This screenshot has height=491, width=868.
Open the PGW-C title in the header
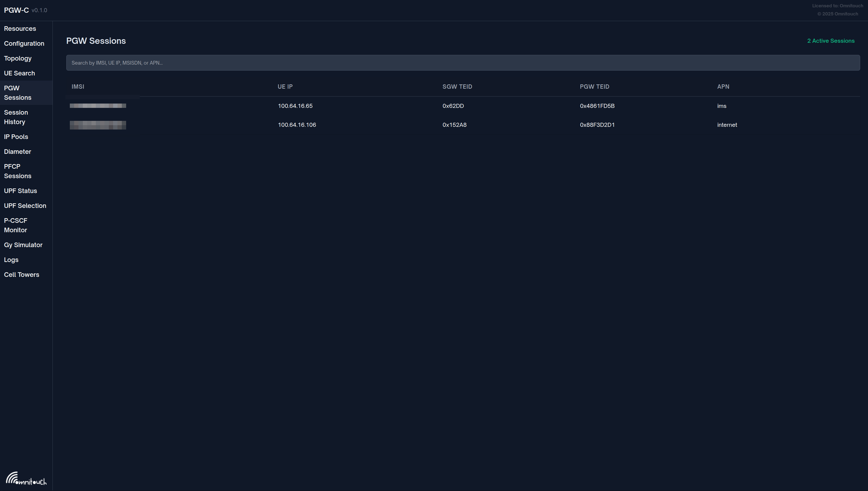16,10
